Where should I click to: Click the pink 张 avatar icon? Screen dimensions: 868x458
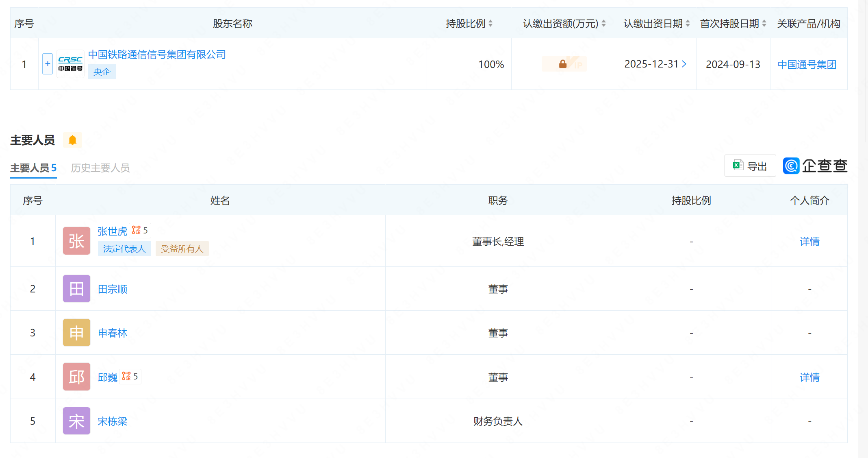[76, 241]
